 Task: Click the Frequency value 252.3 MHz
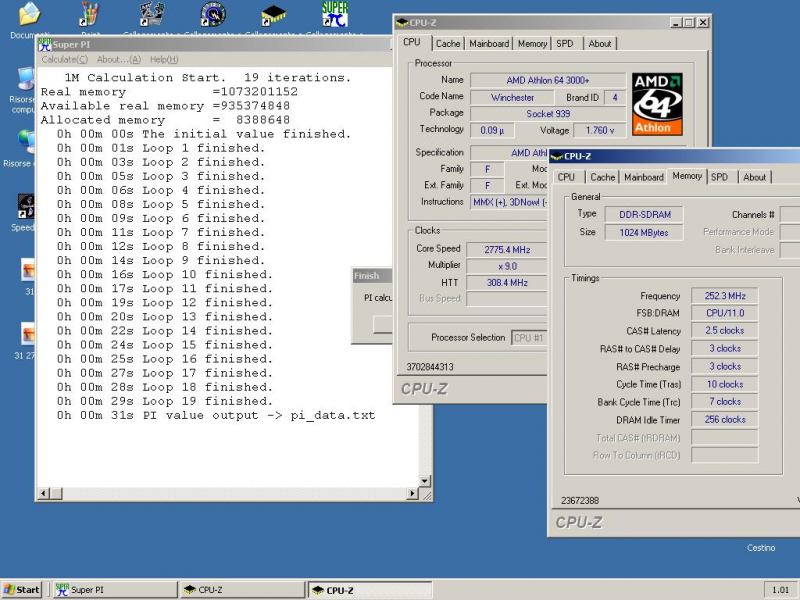tap(724, 296)
